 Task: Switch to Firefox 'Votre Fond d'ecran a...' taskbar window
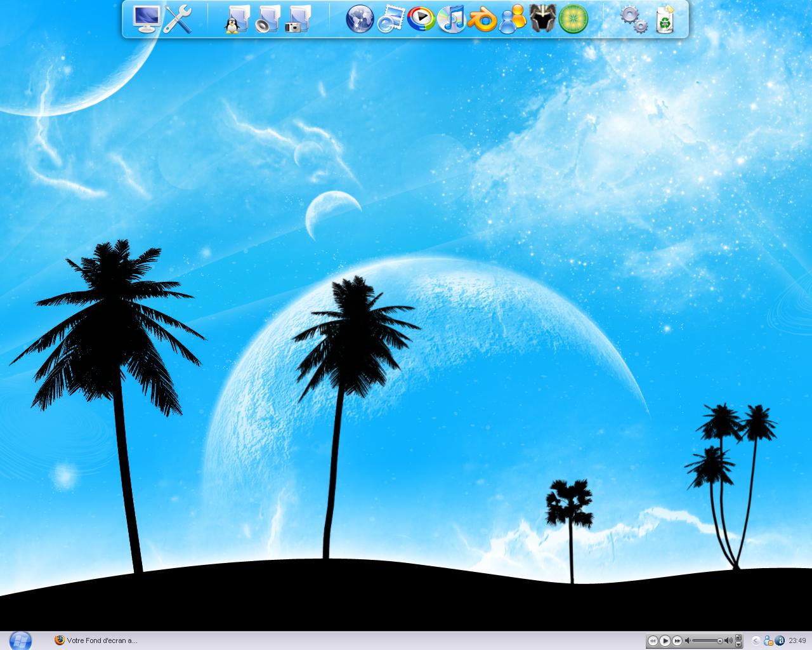point(95,640)
